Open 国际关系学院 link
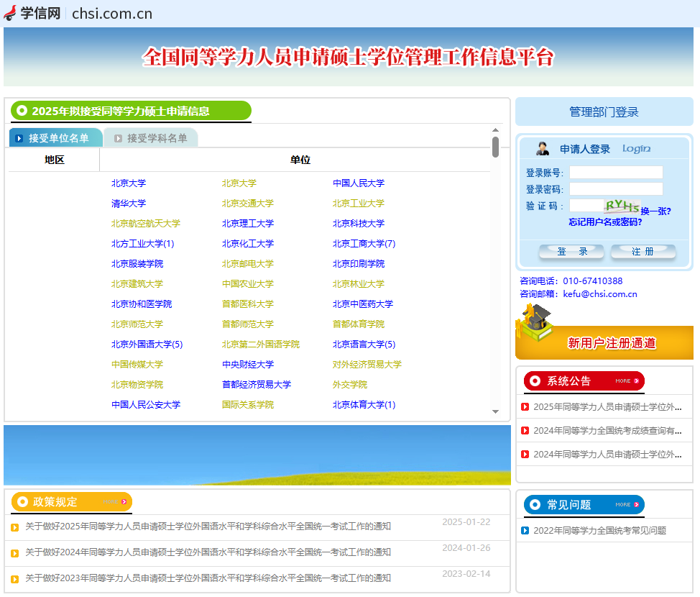Image resolution: width=700 pixels, height=597 pixels. pyautogui.click(x=248, y=404)
